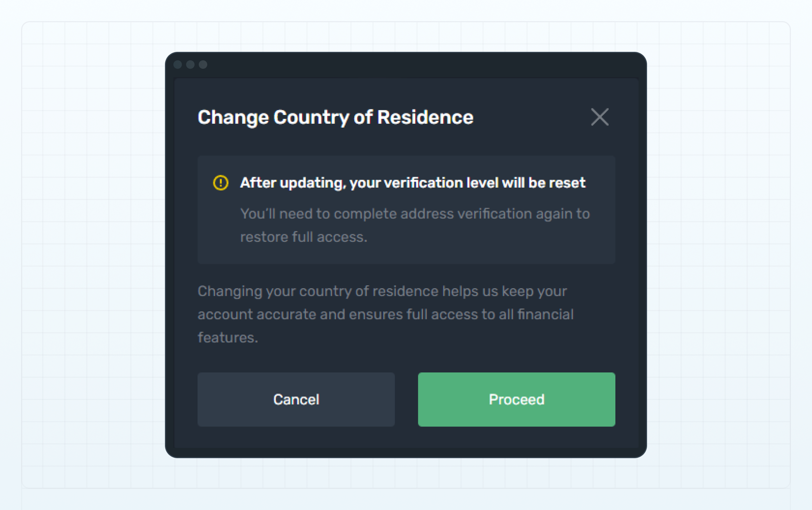Click the verification reset warning headline
The height and width of the screenshot is (510, 812).
click(x=412, y=183)
